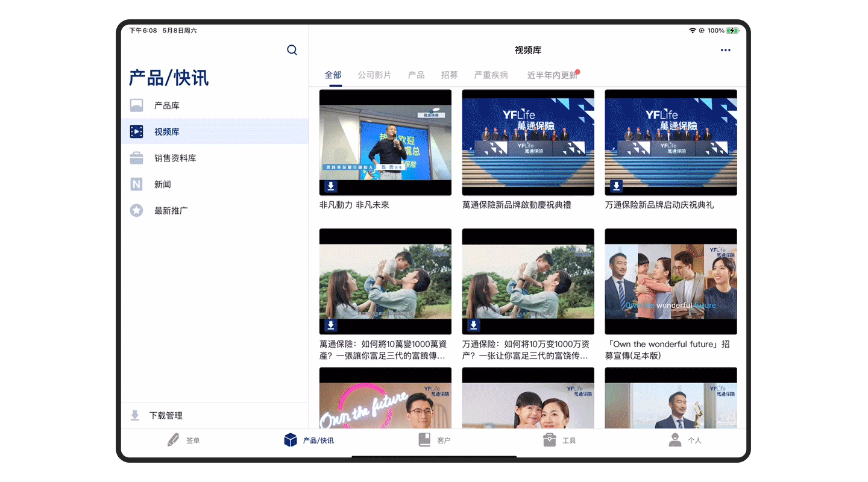Image resolution: width=868 pixels, height=482 pixels.
Task: Go to the 客户 section
Action: click(434, 440)
